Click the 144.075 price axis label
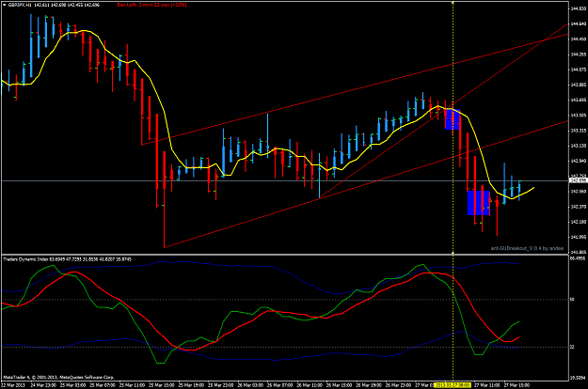The width and height of the screenshot is (588, 389). 579,70
